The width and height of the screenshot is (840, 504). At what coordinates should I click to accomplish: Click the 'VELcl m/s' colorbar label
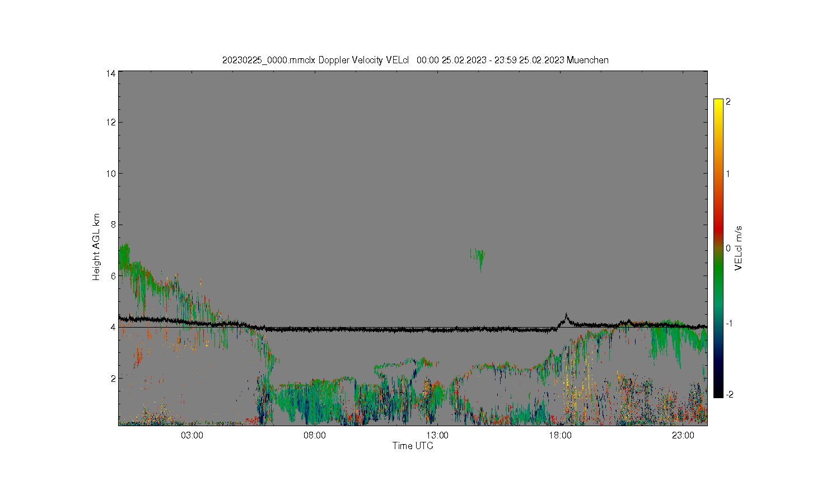pos(739,248)
